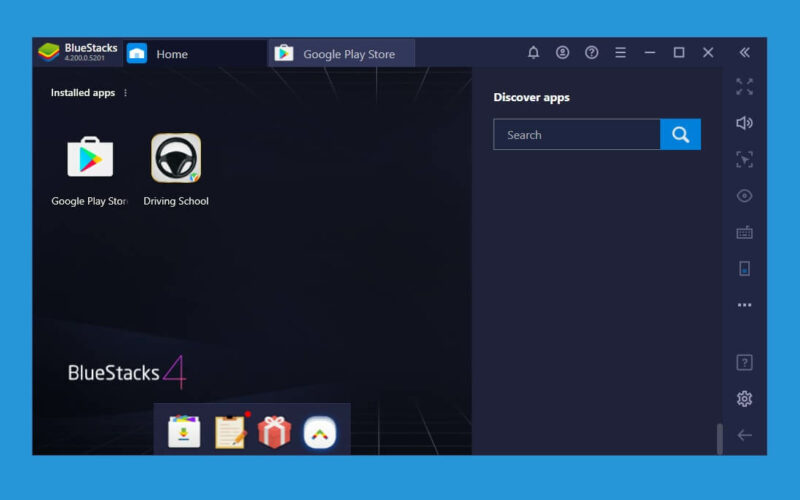Screen dimensions: 800x500
Task: Lock the mouse cursor icon
Action: click(744, 160)
